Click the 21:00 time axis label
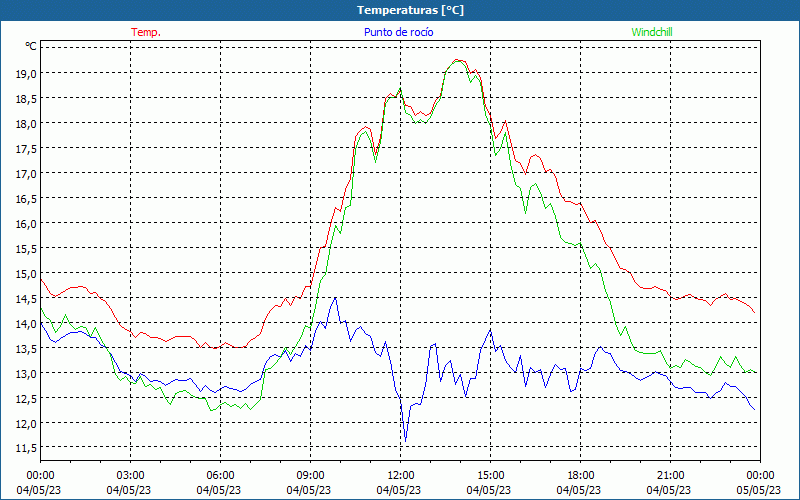This screenshot has width=800, height=500. coord(670,476)
